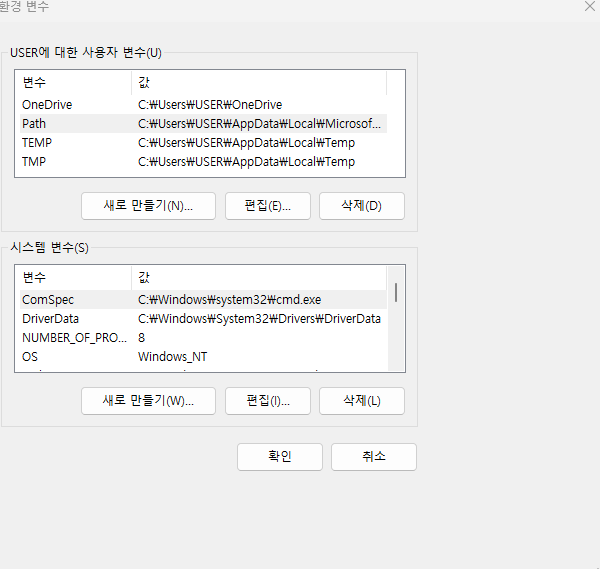Click 새로 만들기(W)... for system variables

pos(148,401)
